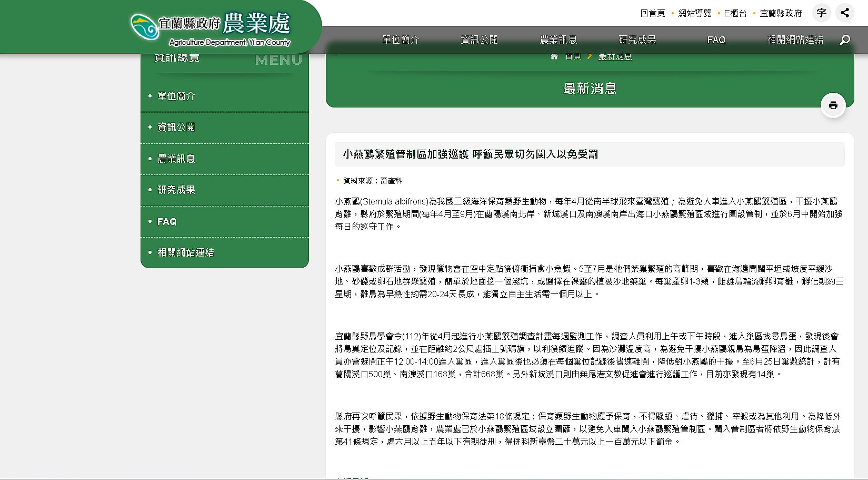
Task: Click the search magnifier icon
Action: tap(844, 40)
